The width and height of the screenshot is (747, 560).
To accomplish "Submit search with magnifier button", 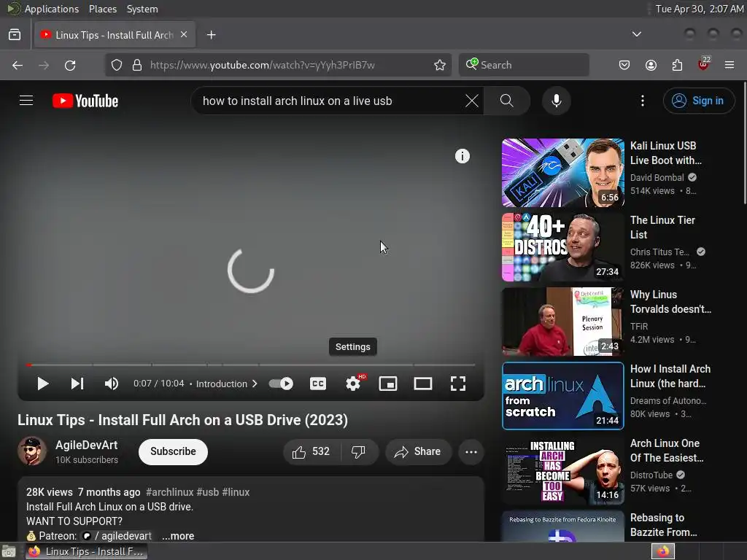I will point(507,101).
